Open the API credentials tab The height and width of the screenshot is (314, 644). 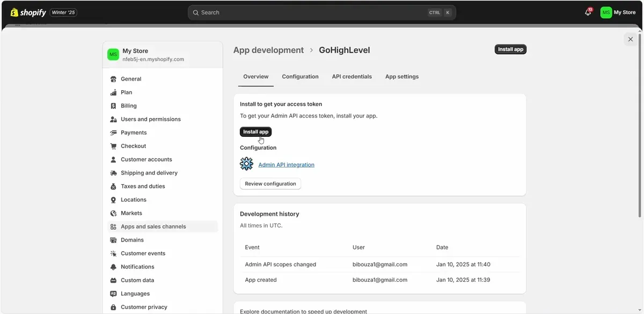tap(352, 77)
